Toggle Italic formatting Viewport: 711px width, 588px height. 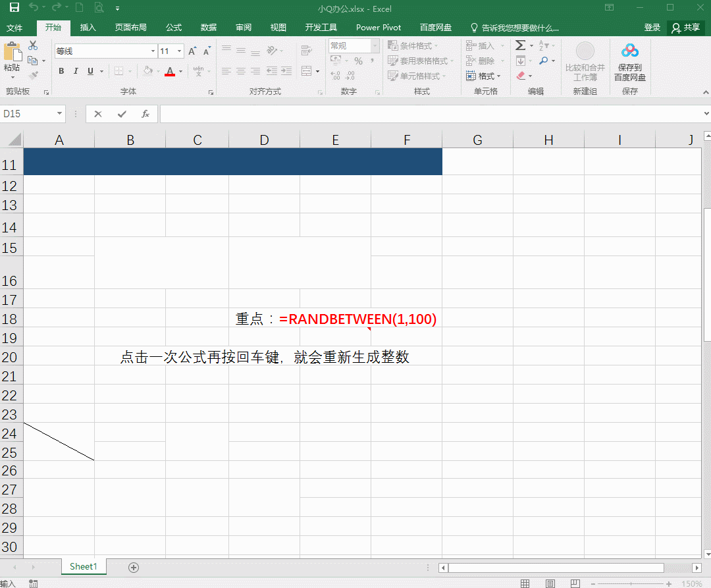pyautogui.click(x=76, y=70)
